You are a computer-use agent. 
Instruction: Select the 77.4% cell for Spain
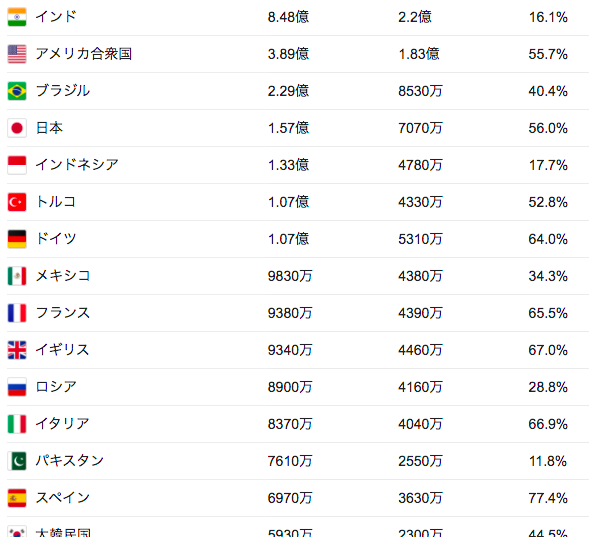[548, 498]
